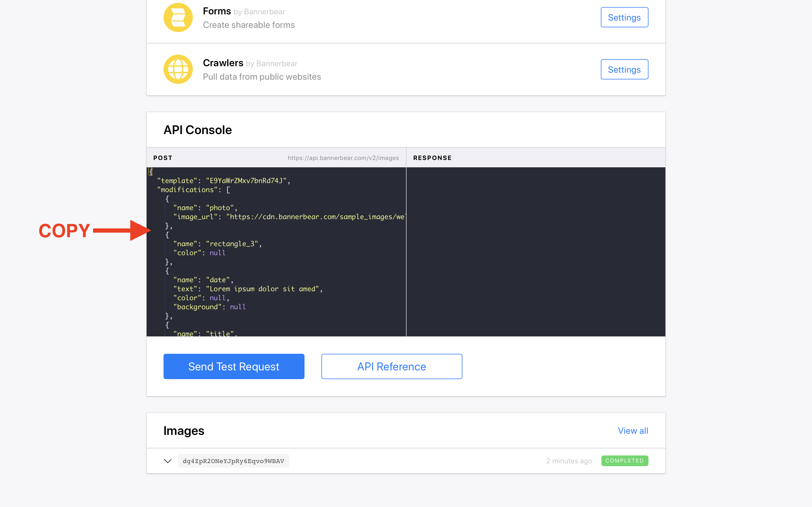Click the Lorem ipsum text value line

(x=248, y=289)
